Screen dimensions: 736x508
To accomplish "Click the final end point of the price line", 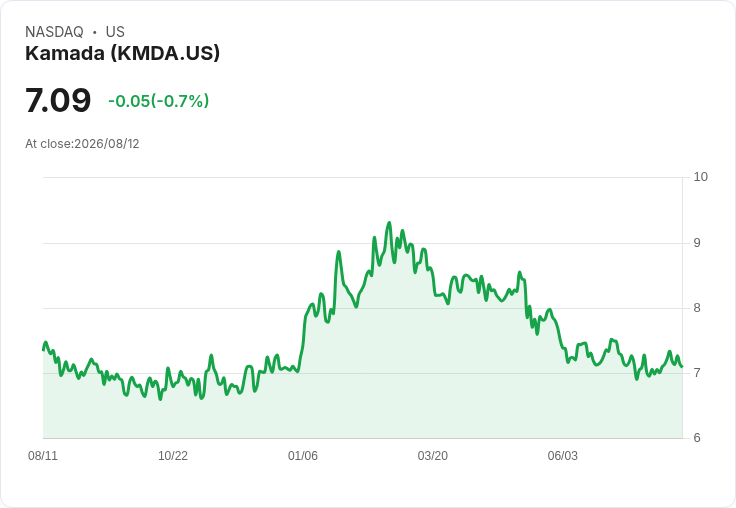I will tap(682, 367).
